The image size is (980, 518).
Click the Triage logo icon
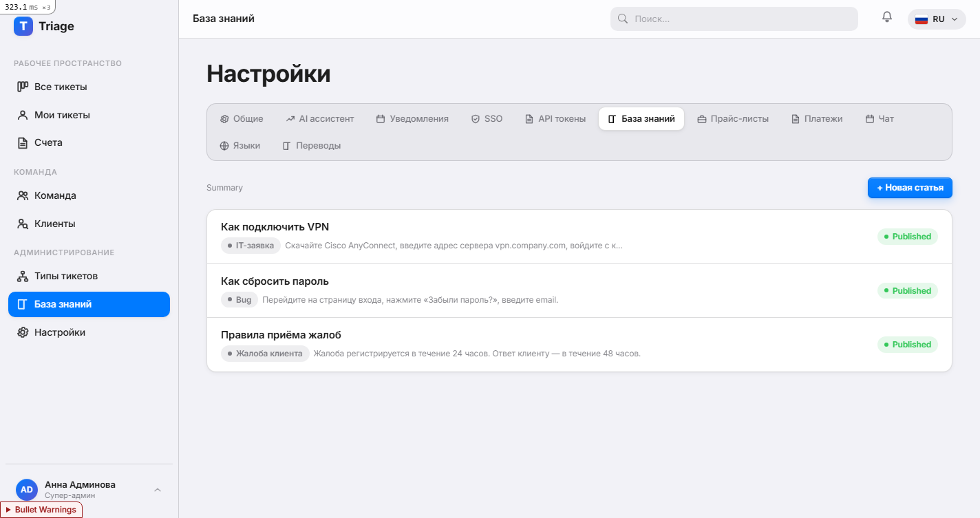pos(23,26)
